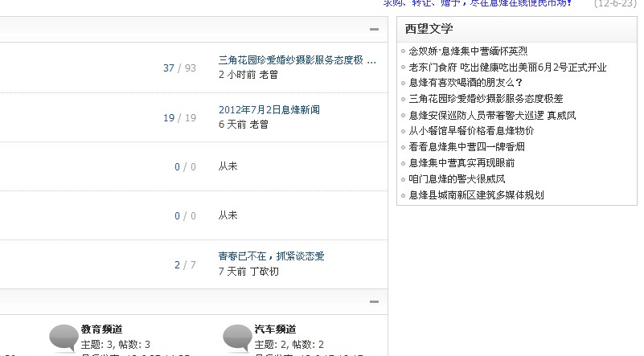Open sidebar article 息烽安保巡防人员带着警犬巡逻
The width and height of the screenshot is (644, 356).
[x=492, y=116]
